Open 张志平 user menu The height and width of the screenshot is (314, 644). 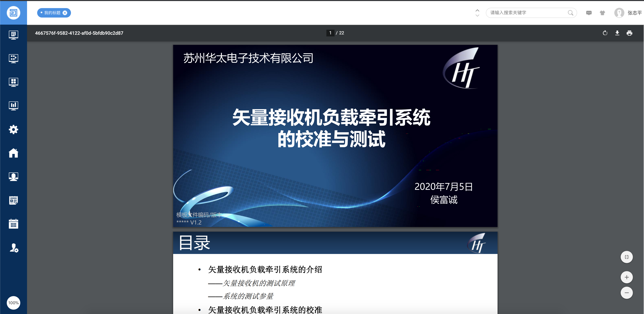[635, 13]
